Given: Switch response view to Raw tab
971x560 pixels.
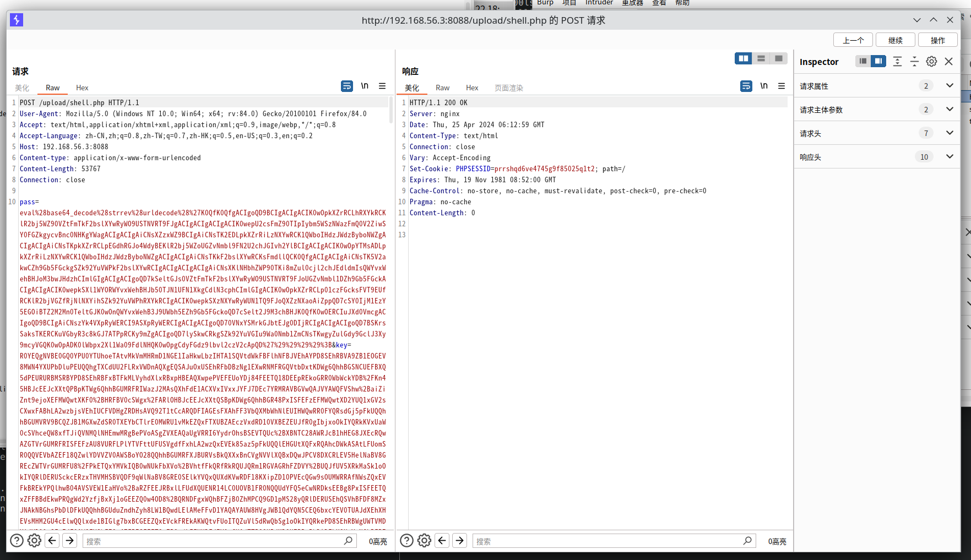Looking at the screenshot, I should point(443,88).
